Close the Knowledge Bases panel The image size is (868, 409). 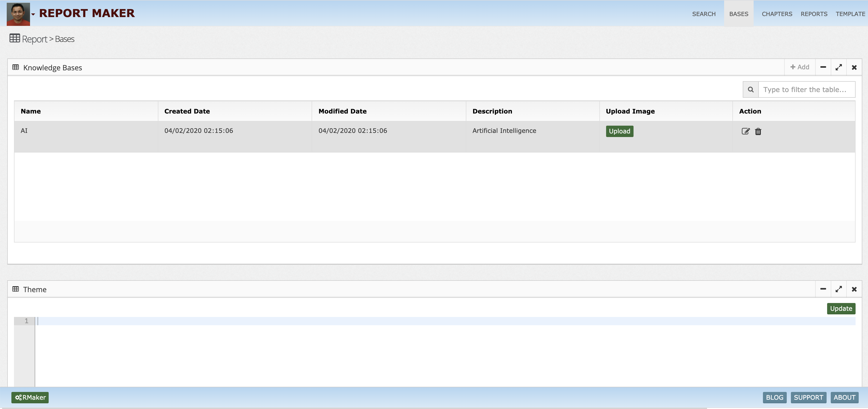pyautogui.click(x=854, y=67)
